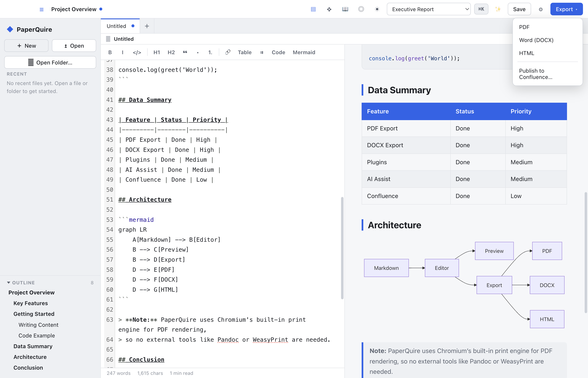Toggle light/dark theme with the sun icon

[377, 9]
